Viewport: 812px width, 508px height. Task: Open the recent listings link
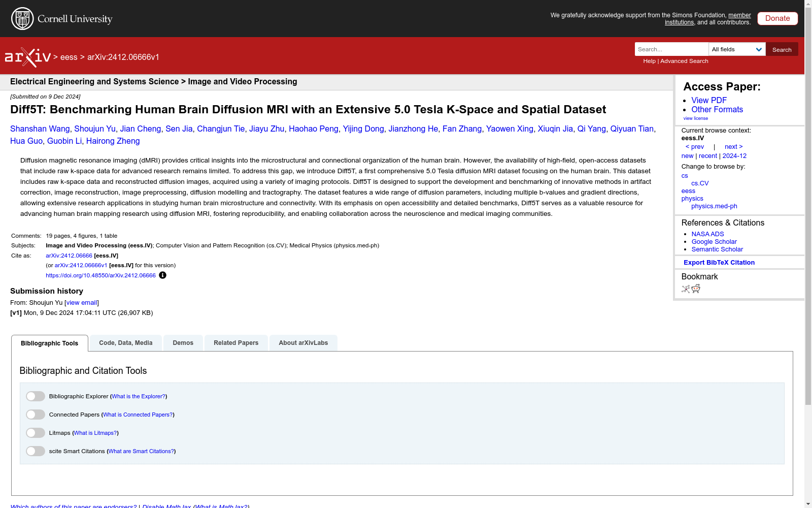(x=708, y=156)
